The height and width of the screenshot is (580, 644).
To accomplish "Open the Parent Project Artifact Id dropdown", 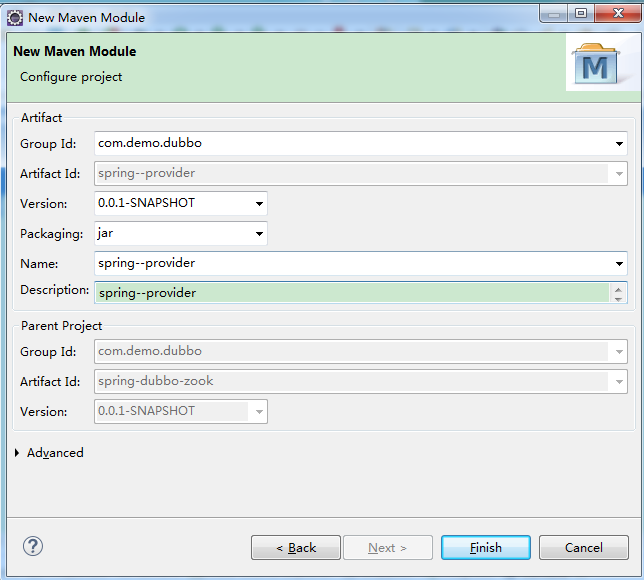I will [x=619, y=382].
